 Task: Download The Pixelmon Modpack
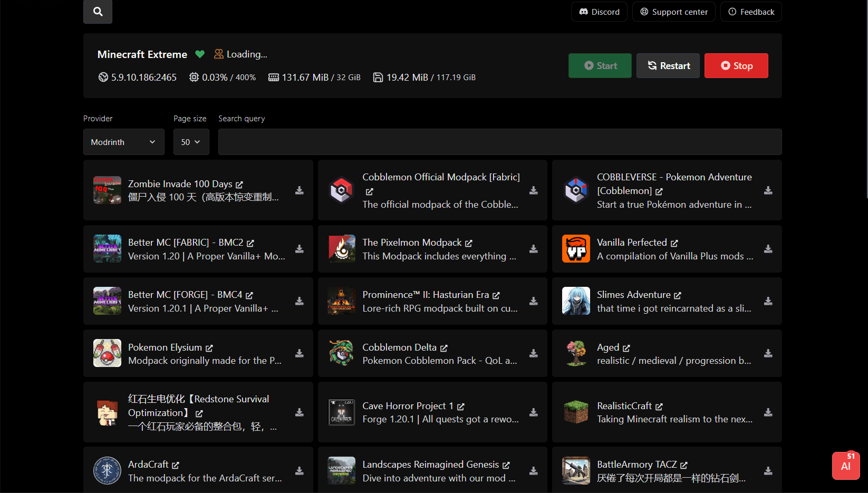point(534,249)
